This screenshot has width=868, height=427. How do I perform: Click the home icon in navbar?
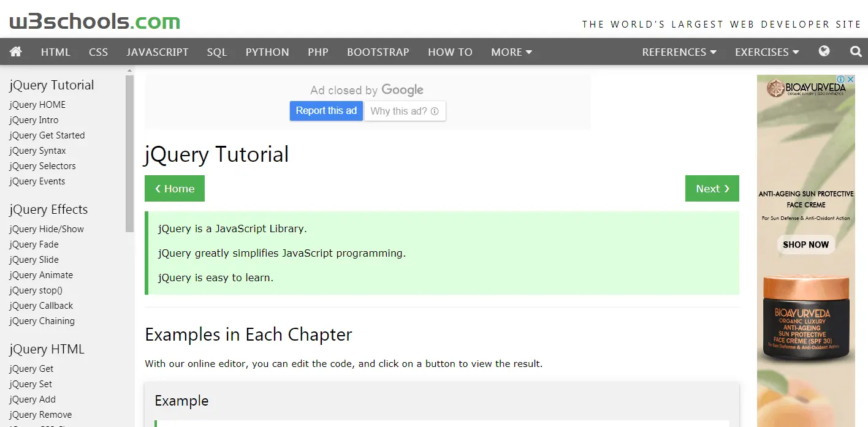click(x=16, y=51)
